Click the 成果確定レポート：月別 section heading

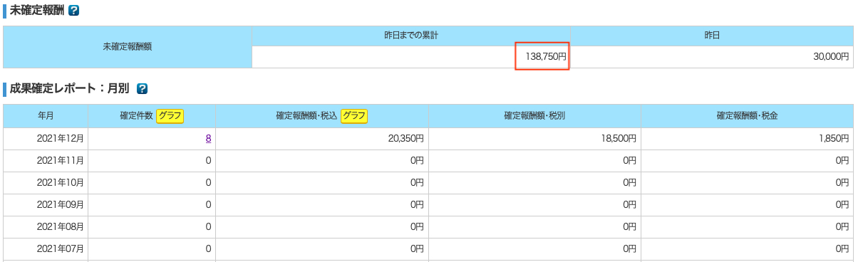click(69, 89)
